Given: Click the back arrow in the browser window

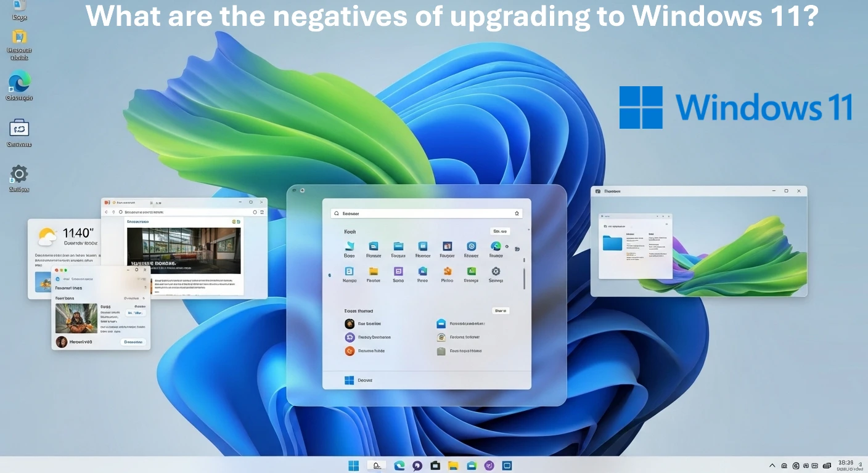Looking at the screenshot, I should [x=106, y=212].
